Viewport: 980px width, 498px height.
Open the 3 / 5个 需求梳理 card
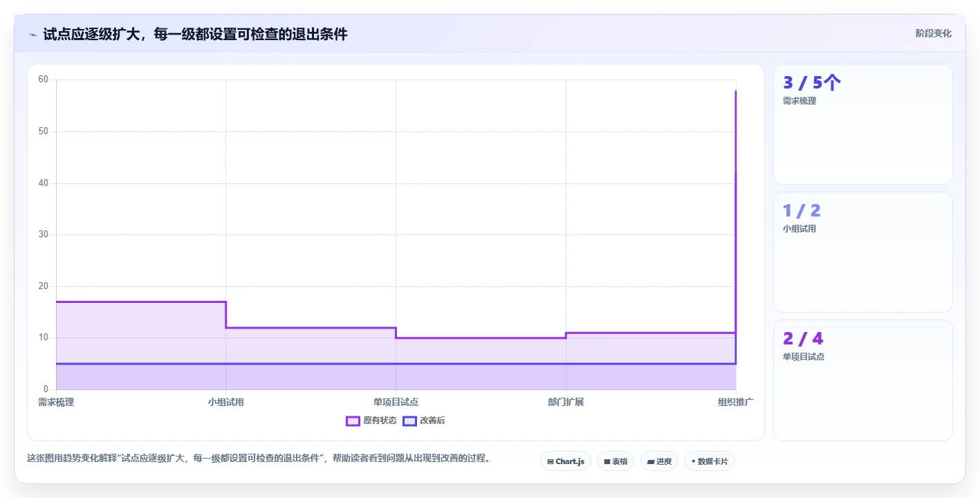pos(863,124)
